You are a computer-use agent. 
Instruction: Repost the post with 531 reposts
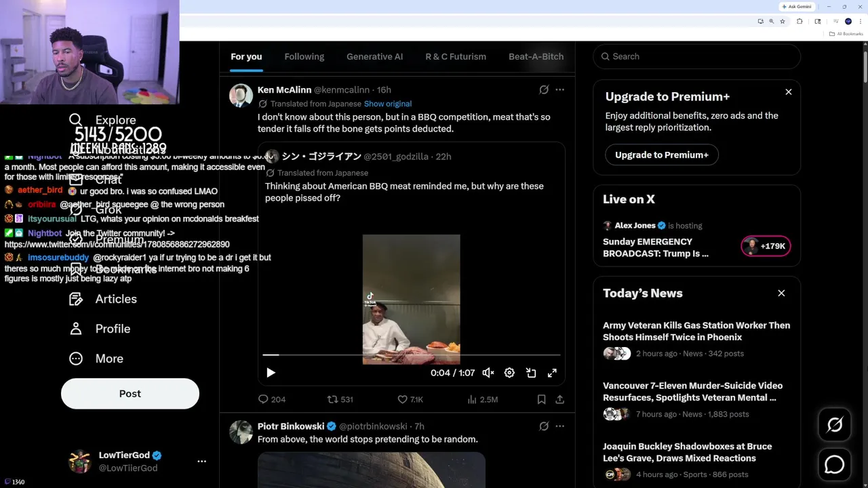[x=340, y=400]
